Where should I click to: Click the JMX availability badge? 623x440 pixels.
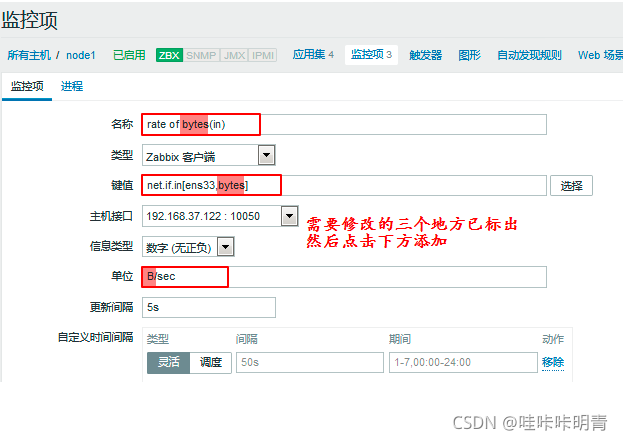(234, 55)
